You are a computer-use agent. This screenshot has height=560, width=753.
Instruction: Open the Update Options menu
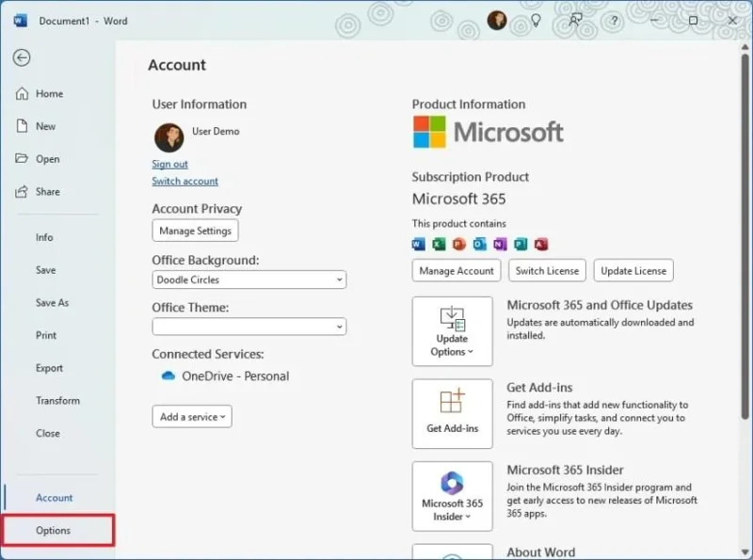pyautogui.click(x=453, y=331)
